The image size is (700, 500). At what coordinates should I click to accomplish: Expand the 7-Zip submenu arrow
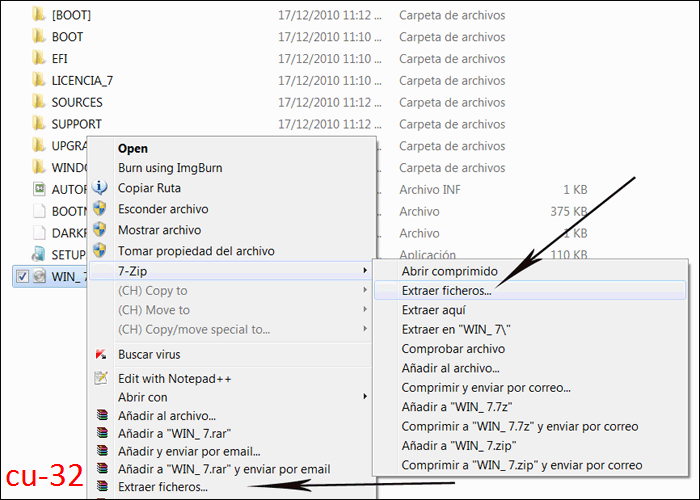(x=365, y=271)
